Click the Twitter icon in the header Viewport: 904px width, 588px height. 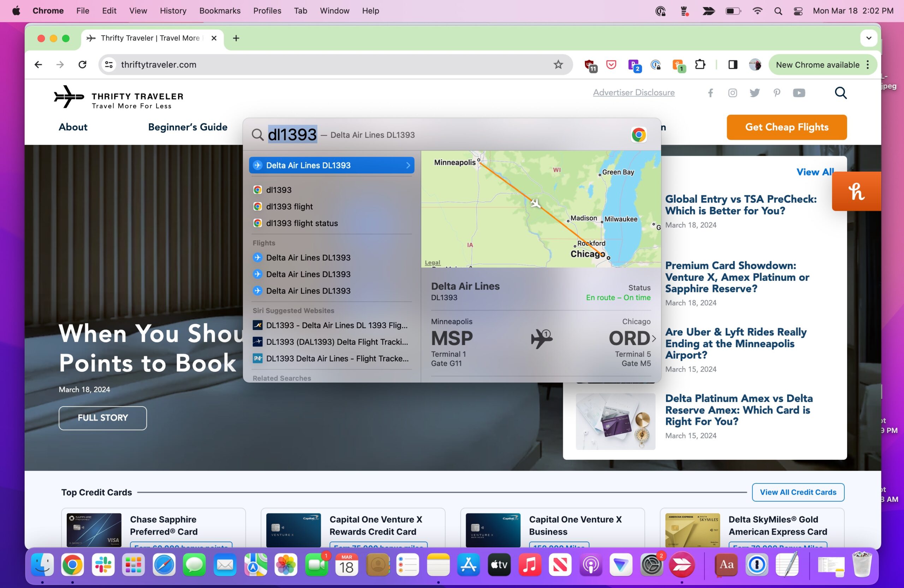coord(755,93)
